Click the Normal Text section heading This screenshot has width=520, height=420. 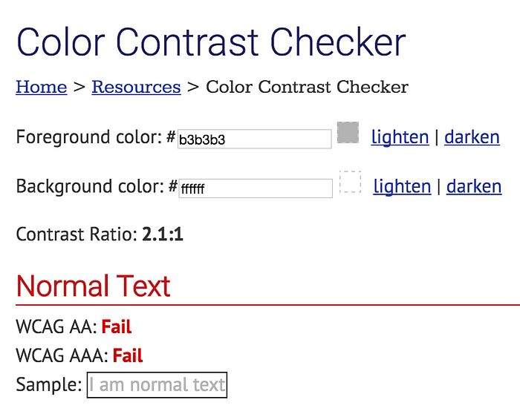pos(93,286)
